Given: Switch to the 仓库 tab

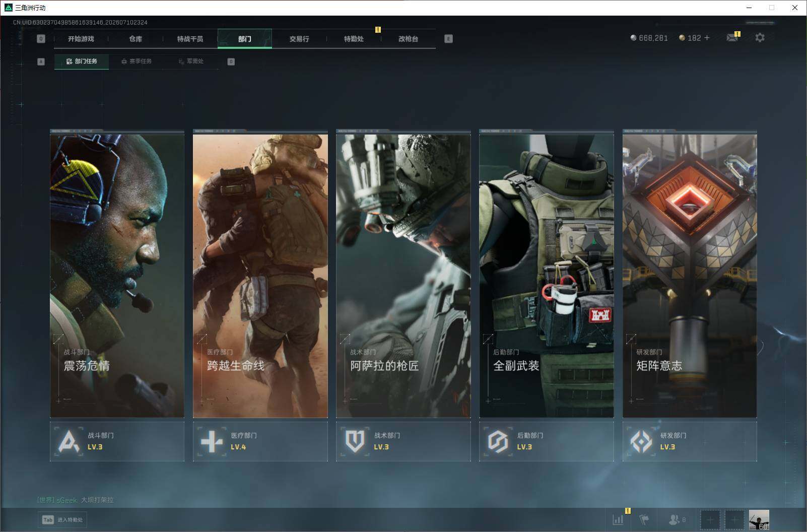Looking at the screenshot, I should (x=136, y=39).
